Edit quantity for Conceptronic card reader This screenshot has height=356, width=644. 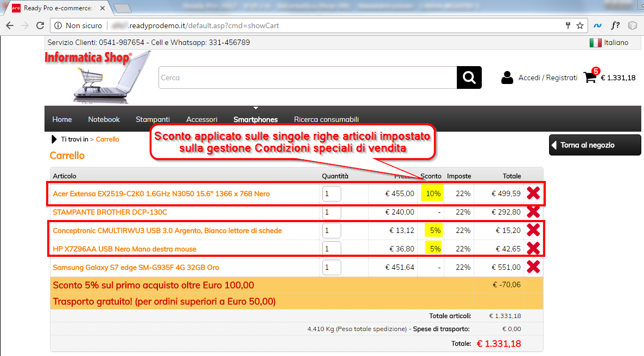click(x=331, y=230)
